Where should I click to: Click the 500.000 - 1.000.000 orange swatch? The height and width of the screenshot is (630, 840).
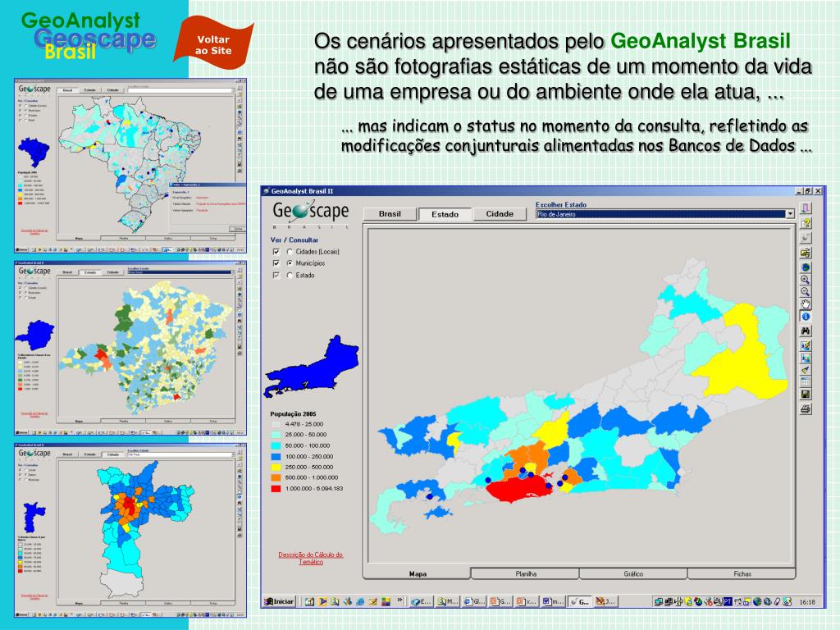276,477
